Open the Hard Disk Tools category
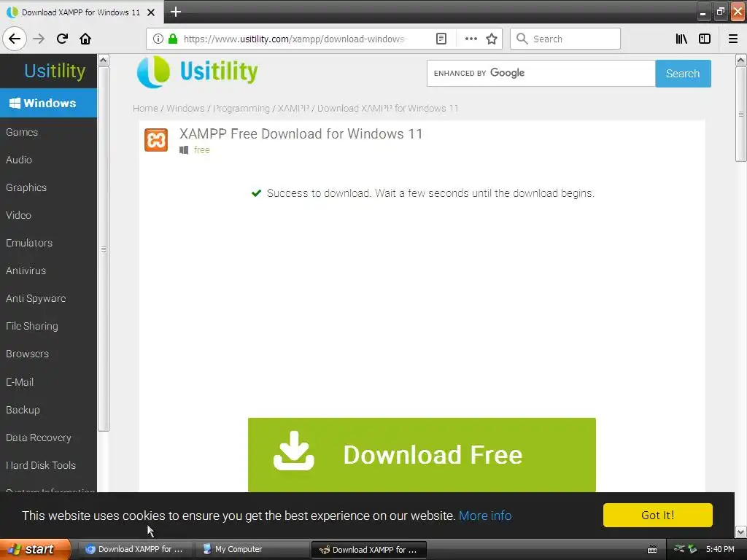 (41, 465)
